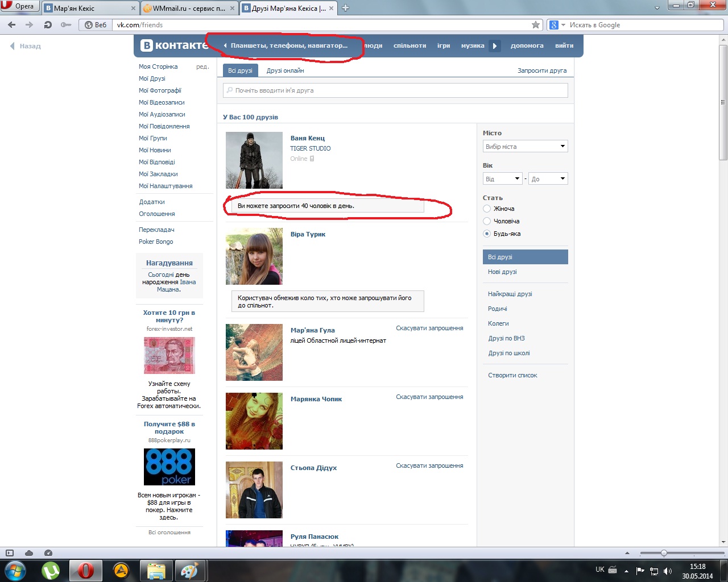Open Paint from the taskbar

189,570
